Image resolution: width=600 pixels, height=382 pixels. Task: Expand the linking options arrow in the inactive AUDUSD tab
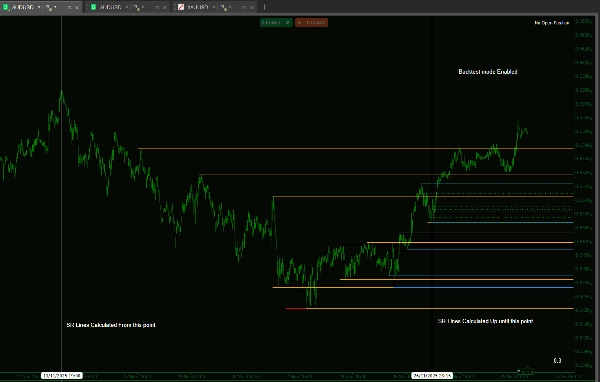click(x=143, y=7)
